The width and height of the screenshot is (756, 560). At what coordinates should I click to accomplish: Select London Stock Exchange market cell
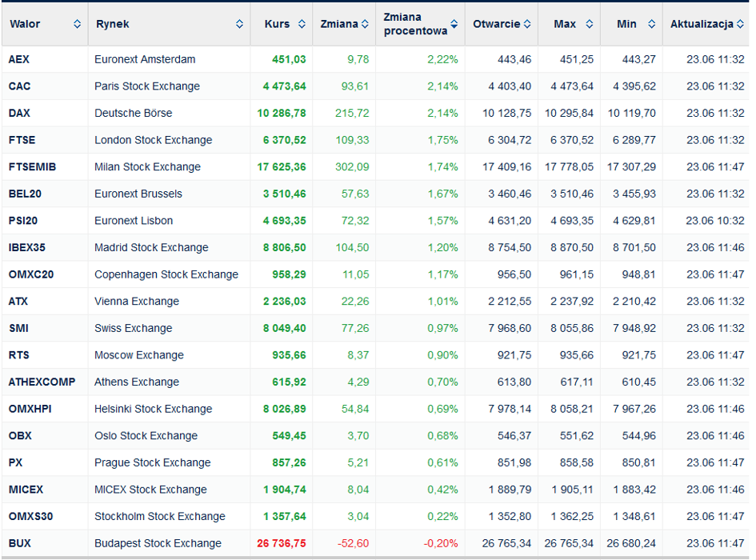170,140
